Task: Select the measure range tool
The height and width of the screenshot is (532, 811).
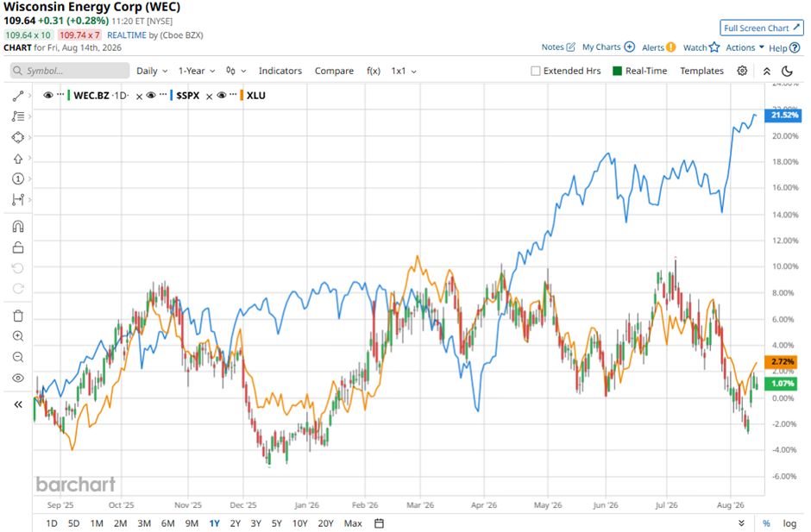Action: coord(18,199)
